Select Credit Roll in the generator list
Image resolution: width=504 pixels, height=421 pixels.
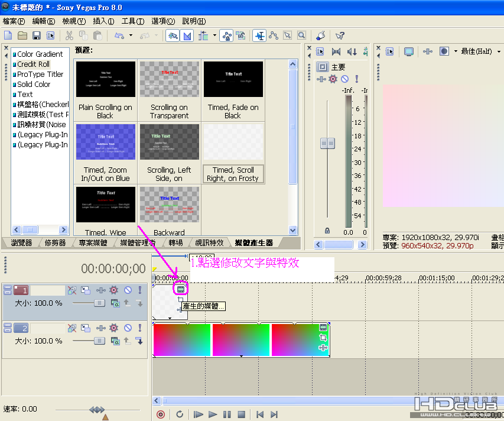(x=33, y=64)
